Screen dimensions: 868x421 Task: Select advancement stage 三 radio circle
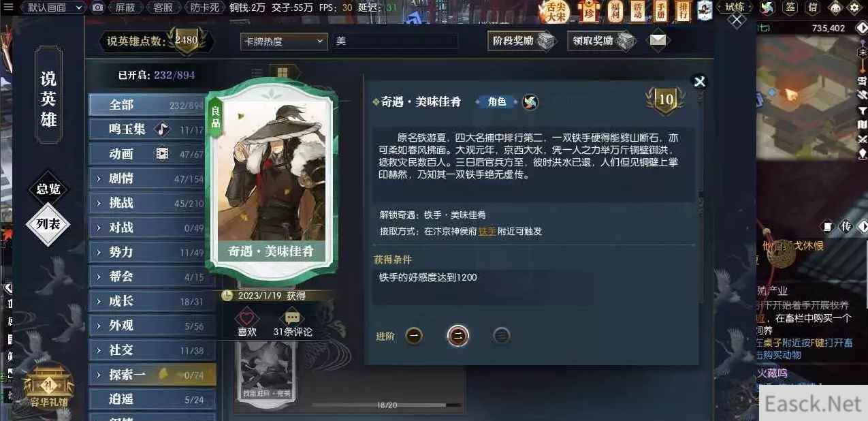click(502, 335)
